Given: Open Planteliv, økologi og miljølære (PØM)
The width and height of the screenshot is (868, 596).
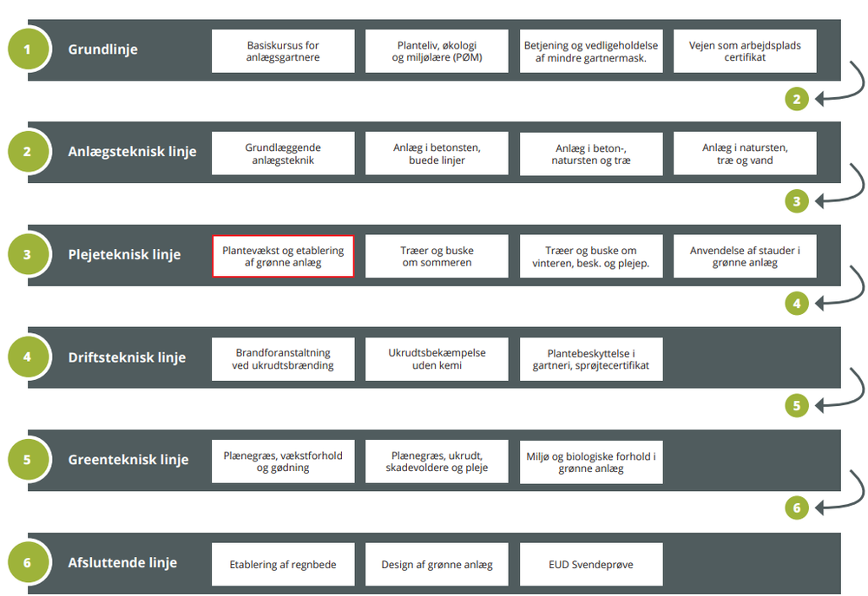Looking at the screenshot, I should (x=437, y=51).
